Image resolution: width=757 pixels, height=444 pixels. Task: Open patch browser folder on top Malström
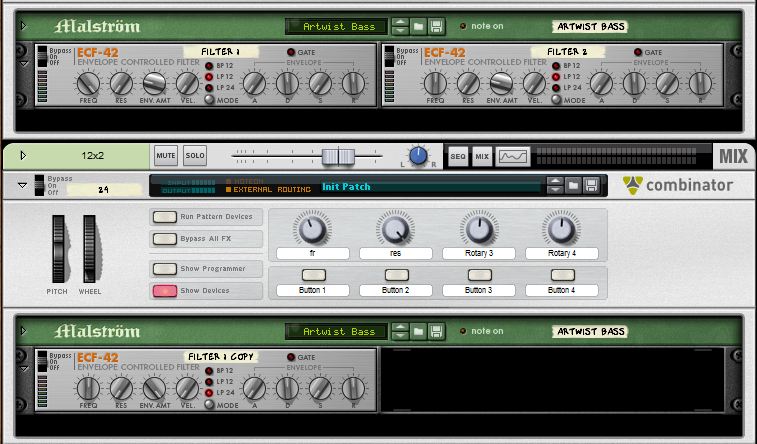[419, 26]
